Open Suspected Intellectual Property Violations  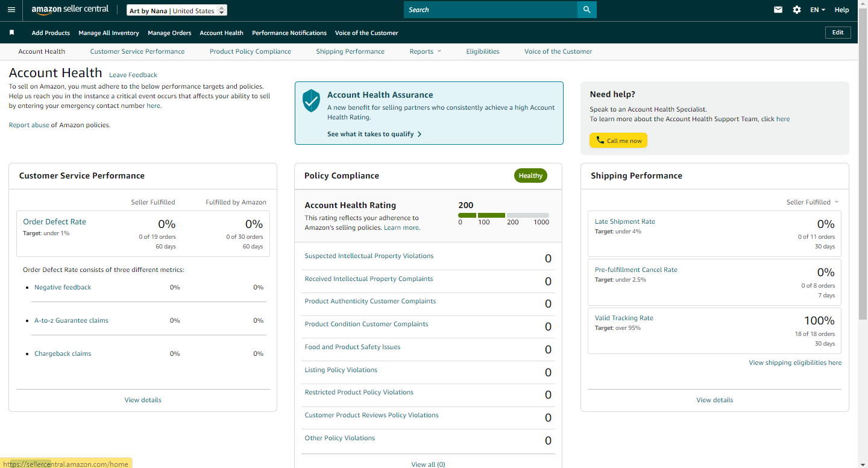tap(369, 256)
